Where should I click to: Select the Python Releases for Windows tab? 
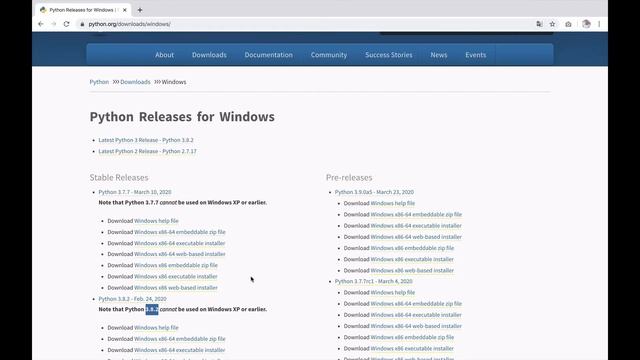pyautogui.click(x=83, y=10)
